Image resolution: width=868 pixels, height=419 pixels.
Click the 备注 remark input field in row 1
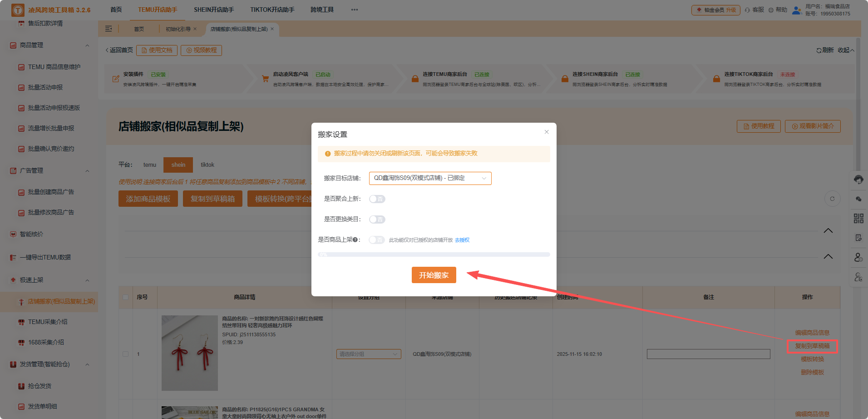coord(708,354)
